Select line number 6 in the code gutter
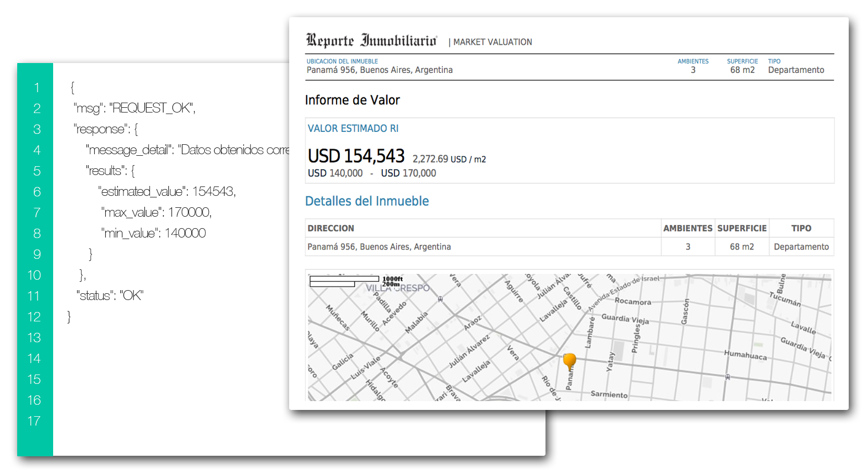The image size is (868, 474). (x=36, y=192)
